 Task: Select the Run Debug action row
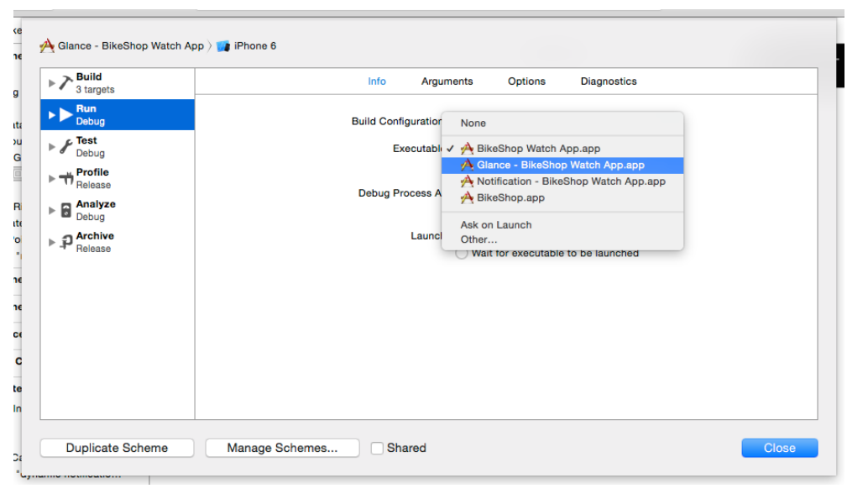pyautogui.click(x=118, y=114)
